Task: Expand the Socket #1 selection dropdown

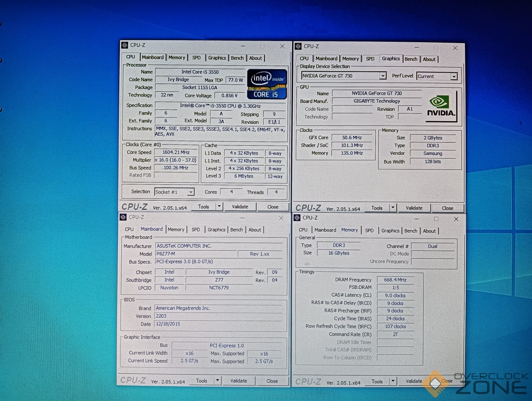Action: pyautogui.click(x=191, y=192)
